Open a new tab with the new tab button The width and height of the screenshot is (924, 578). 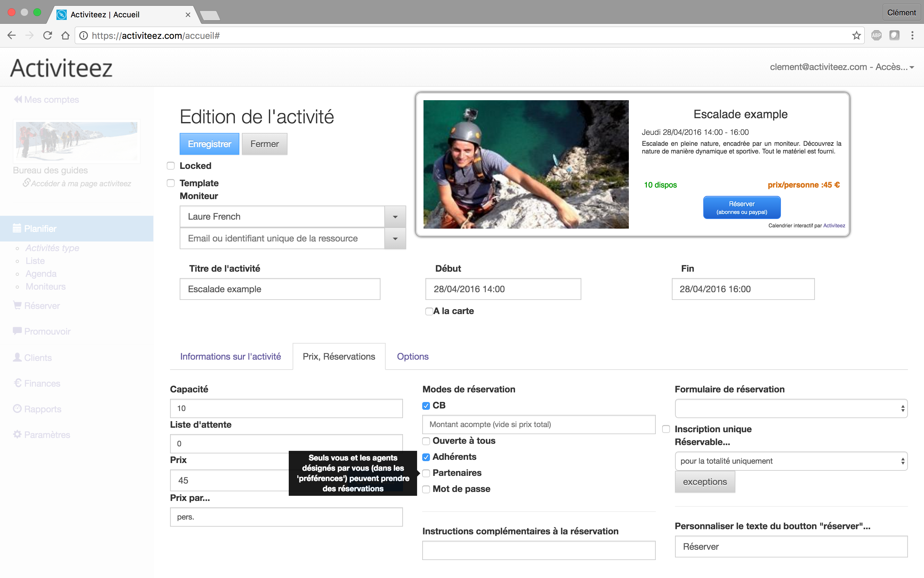click(x=210, y=15)
